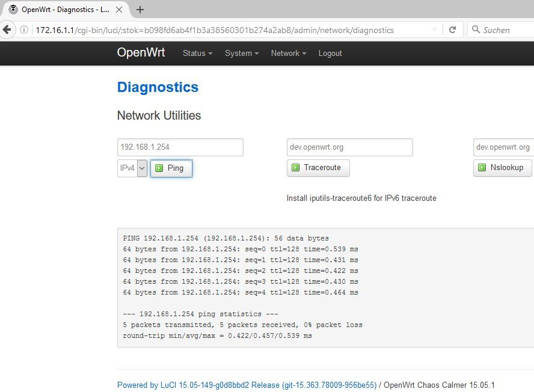Click the ping output line with seq=4
This screenshot has width=534, height=392.
coord(241,293)
